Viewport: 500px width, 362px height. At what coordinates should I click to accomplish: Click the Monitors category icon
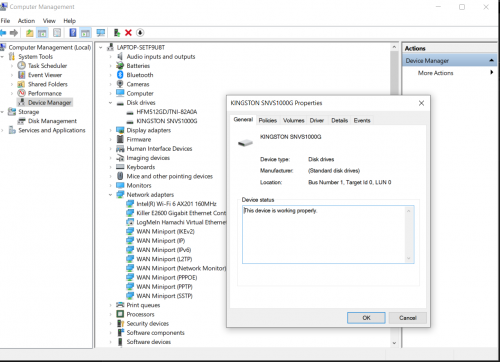[x=120, y=185]
